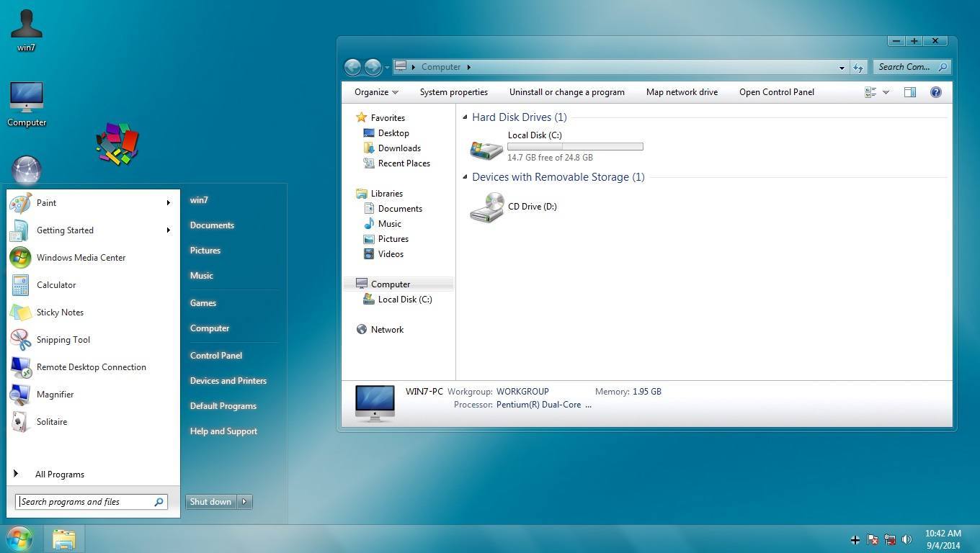Expand the Paint jump list arrow
The width and height of the screenshot is (980, 553).
pyautogui.click(x=168, y=203)
